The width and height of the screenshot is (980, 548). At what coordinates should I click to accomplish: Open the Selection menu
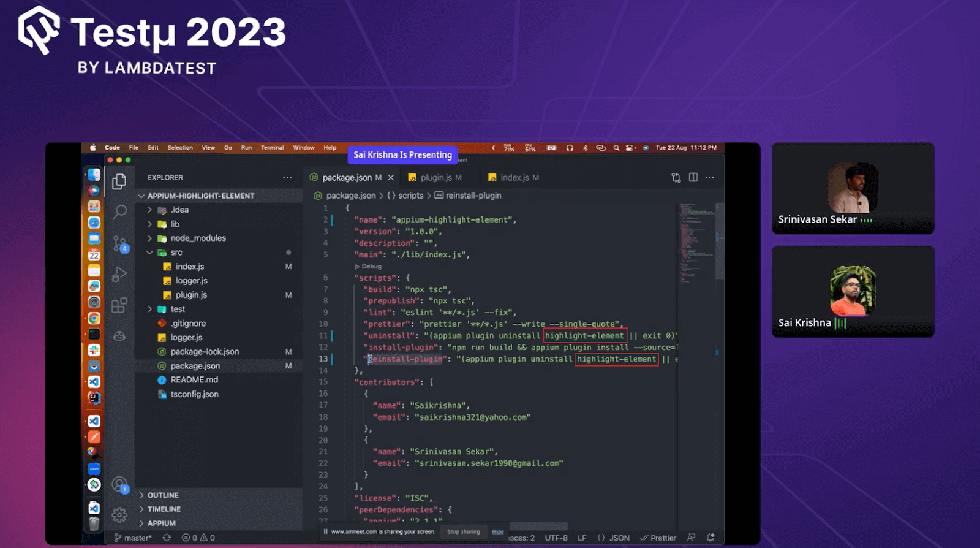click(180, 148)
